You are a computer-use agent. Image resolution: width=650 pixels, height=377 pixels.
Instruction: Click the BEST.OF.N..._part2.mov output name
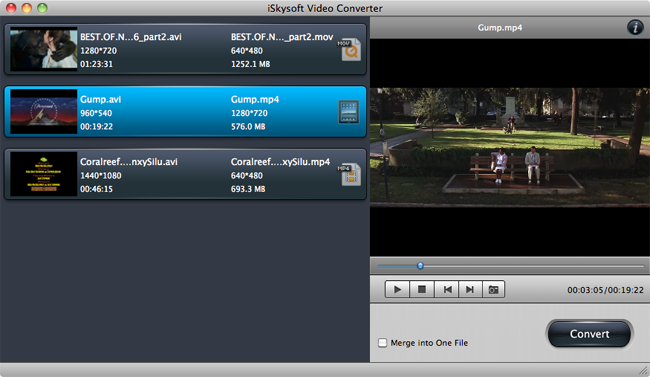pyautogui.click(x=282, y=37)
